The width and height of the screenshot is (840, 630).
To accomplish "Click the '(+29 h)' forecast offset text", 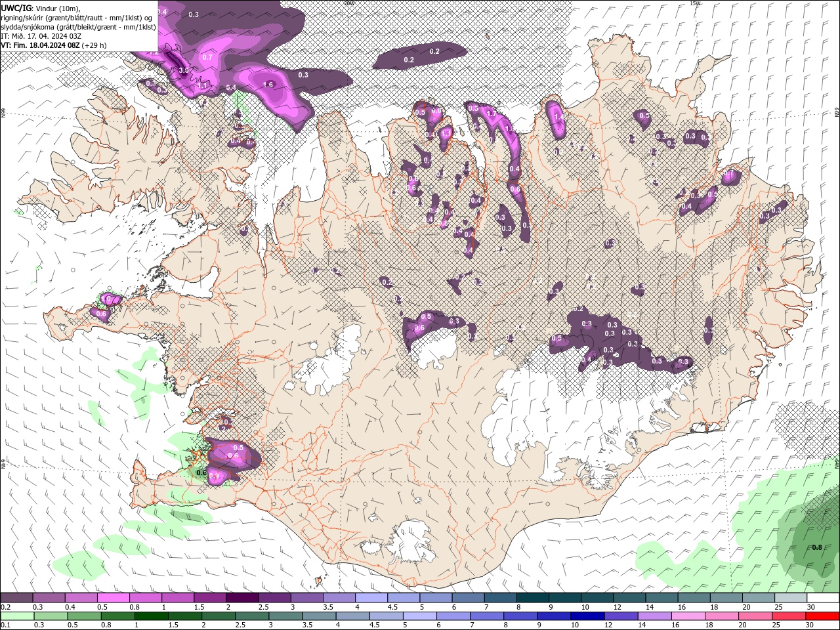I will click(94, 45).
